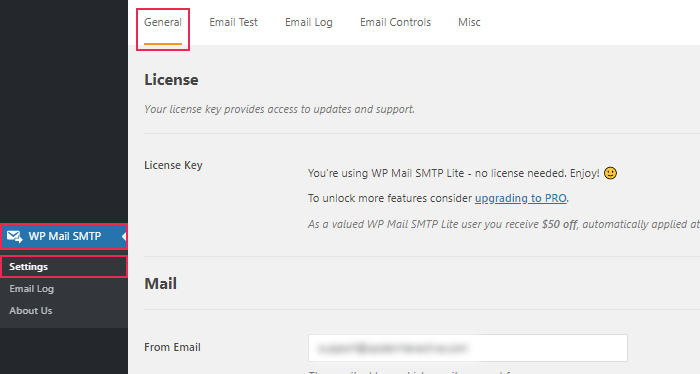Follow the upgrading to PRO link
Image resolution: width=700 pixels, height=374 pixels.
point(521,198)
